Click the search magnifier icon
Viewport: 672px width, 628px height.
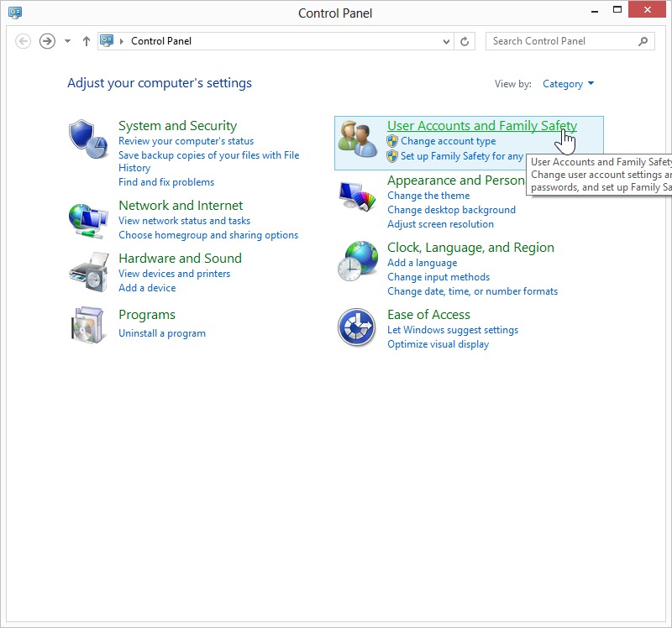[644, 41]
